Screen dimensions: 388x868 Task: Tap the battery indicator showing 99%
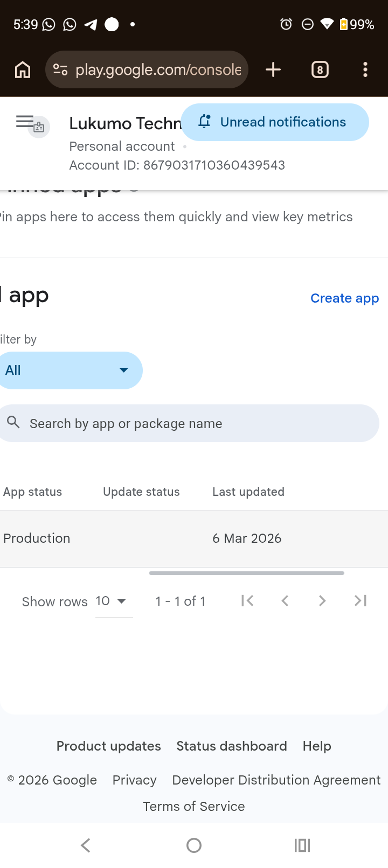pos(357,24)
